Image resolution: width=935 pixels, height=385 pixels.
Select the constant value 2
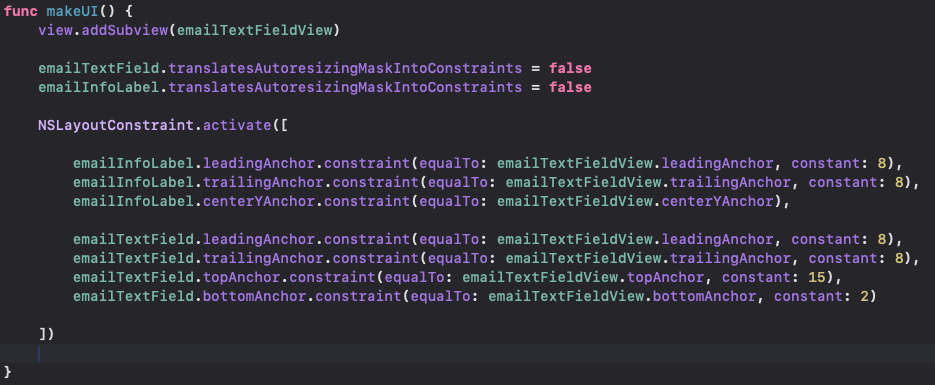865,297
